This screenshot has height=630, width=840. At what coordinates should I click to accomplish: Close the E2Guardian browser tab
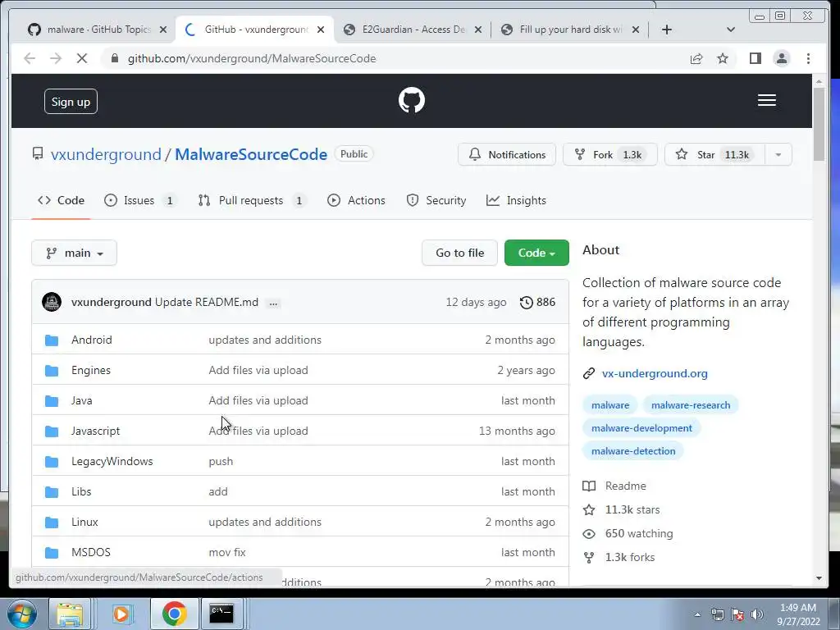coord(478,30)
